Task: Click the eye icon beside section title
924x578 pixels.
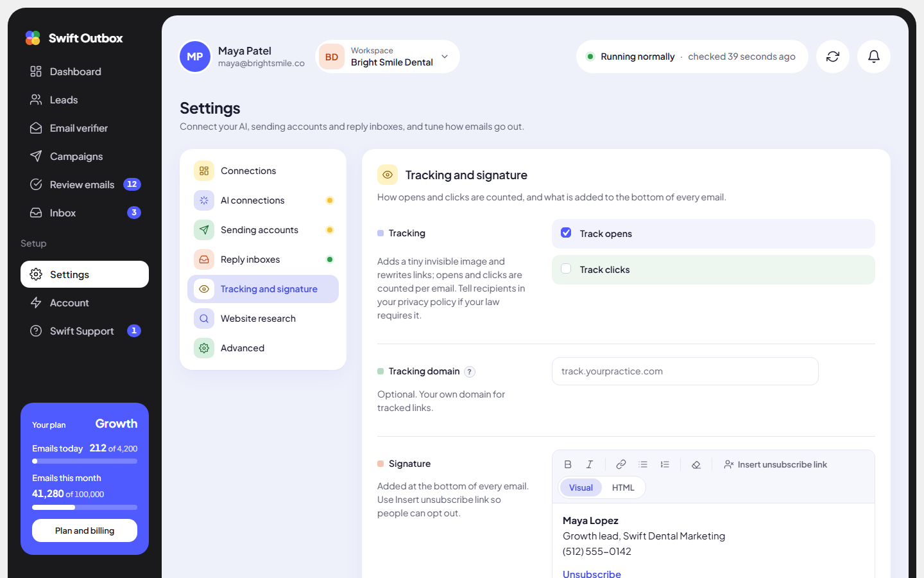Action: (388, 175)
